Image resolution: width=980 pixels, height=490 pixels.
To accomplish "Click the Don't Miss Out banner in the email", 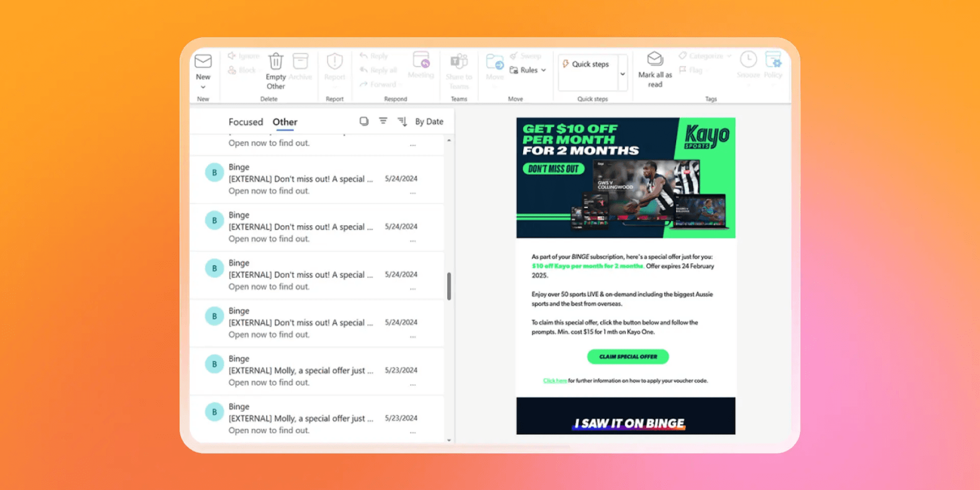I will coord(553,168).
